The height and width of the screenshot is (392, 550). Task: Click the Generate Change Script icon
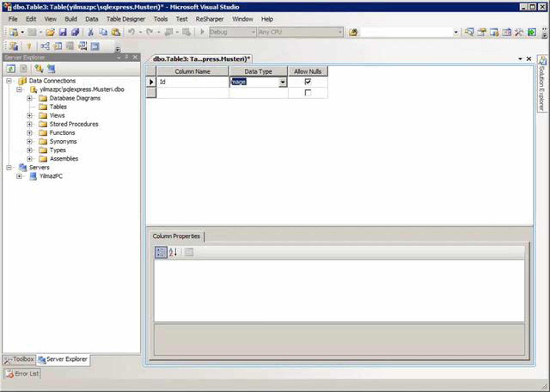[x=14, y=46]
